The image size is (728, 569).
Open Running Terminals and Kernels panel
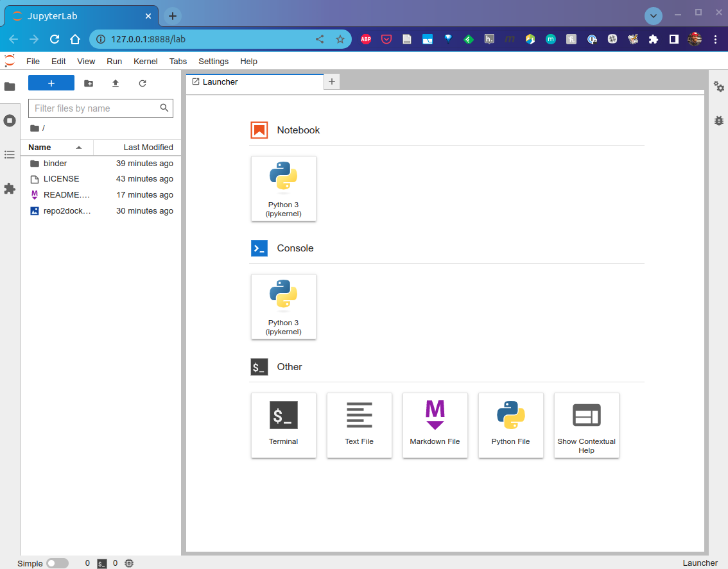point(10,121)
